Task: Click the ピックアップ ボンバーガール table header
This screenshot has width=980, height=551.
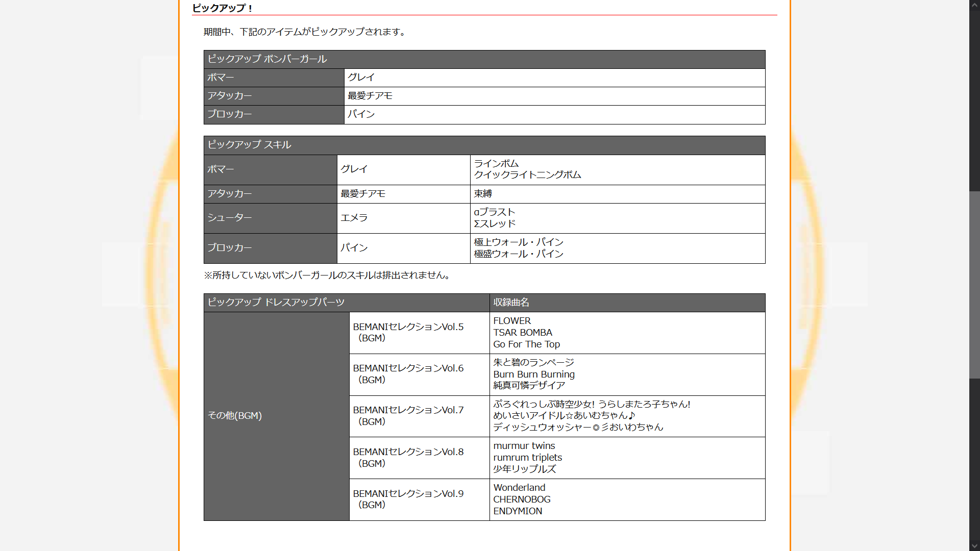Action: [484, 59]
